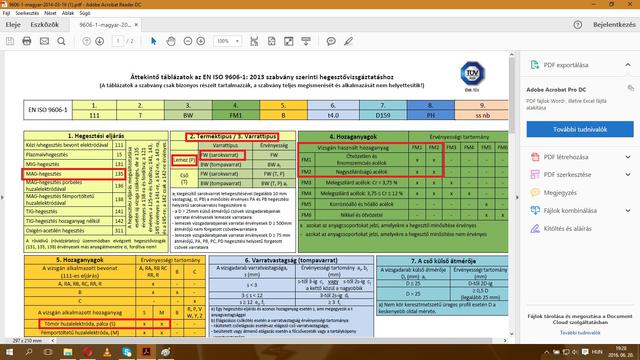Click the zoom out minus icon
The width and height of the screenshot is (640, 360).
pyautogui.click(x=188, y=41)
